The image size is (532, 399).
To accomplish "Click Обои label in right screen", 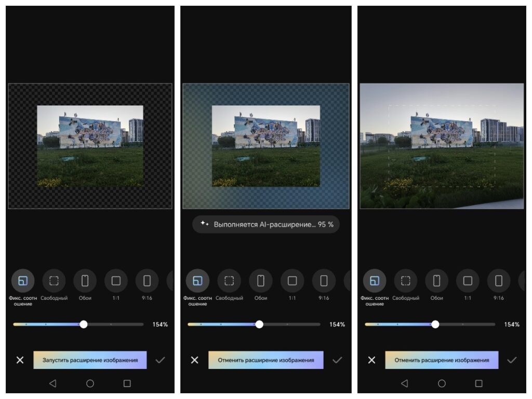I will (436, 298).
